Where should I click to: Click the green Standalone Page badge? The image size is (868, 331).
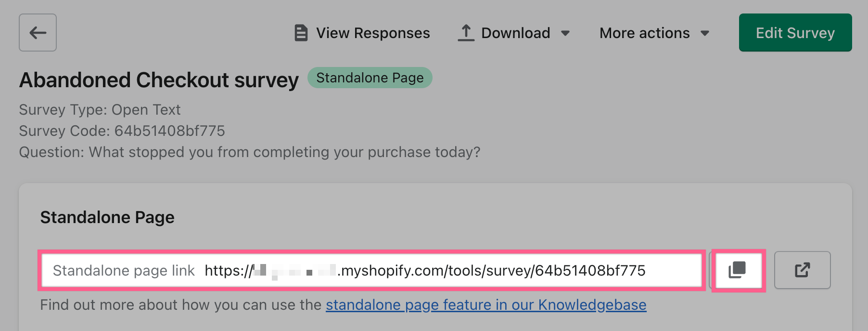370,78
